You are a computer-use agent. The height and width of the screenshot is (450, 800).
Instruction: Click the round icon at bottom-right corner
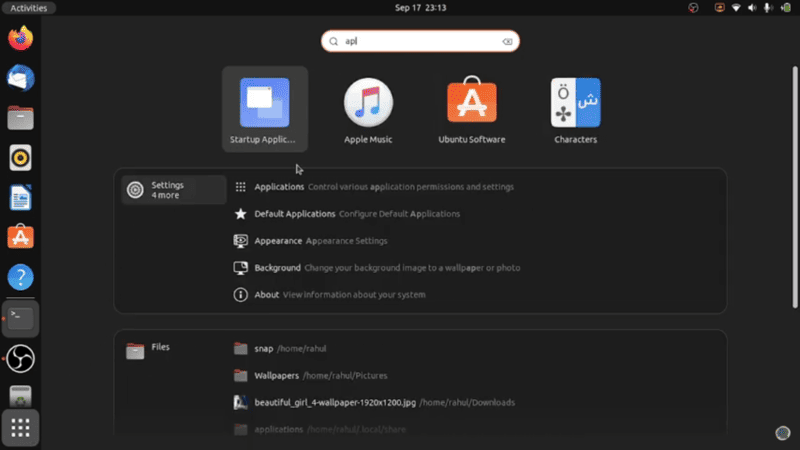tap(783, 433)
